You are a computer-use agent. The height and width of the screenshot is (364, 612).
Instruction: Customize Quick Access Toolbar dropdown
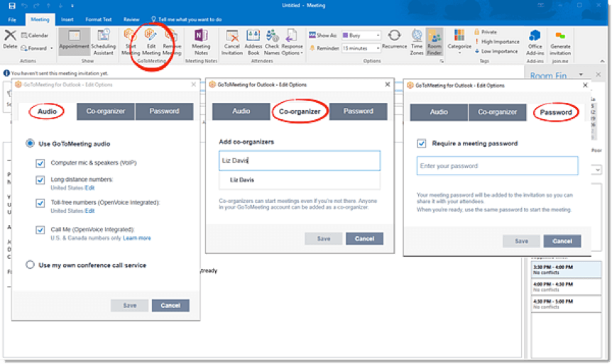click(x=72, y=6)
